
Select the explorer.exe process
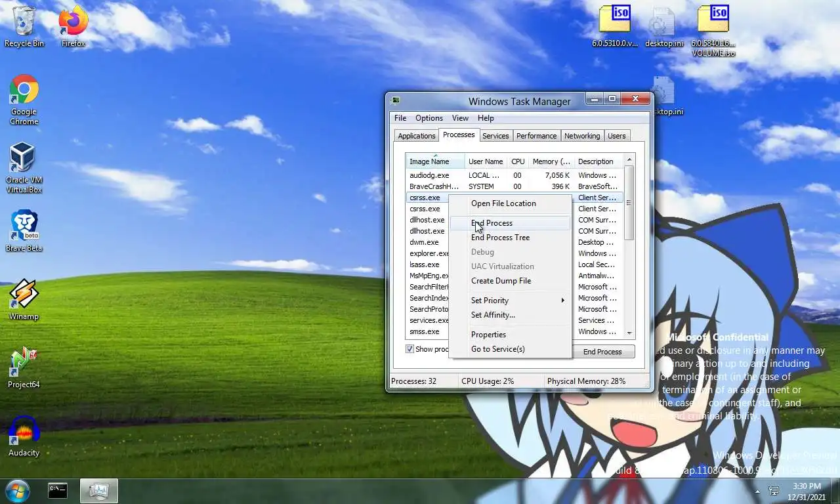428,253
